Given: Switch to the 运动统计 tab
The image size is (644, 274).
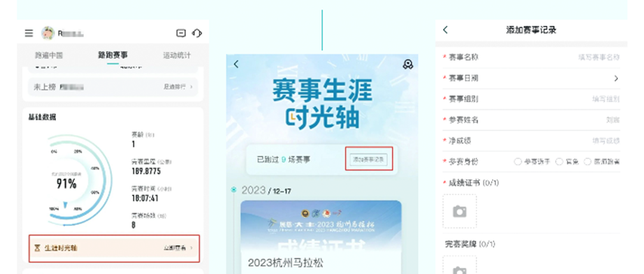Looking at the screenshot, I should (177, 55).
